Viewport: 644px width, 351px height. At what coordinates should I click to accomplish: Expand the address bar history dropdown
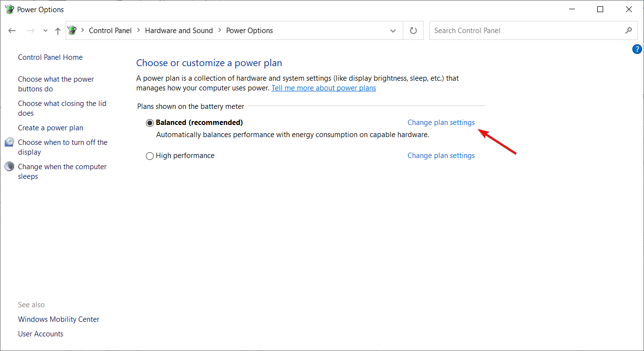[393, 31]
